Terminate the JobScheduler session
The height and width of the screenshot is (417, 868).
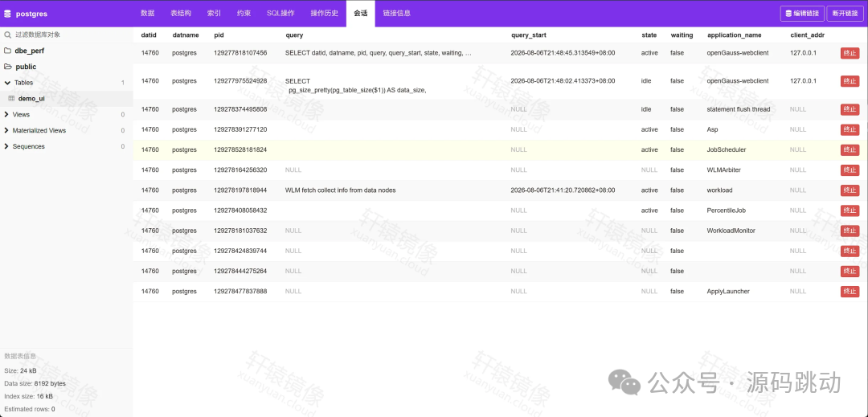(x=850, y=150)
